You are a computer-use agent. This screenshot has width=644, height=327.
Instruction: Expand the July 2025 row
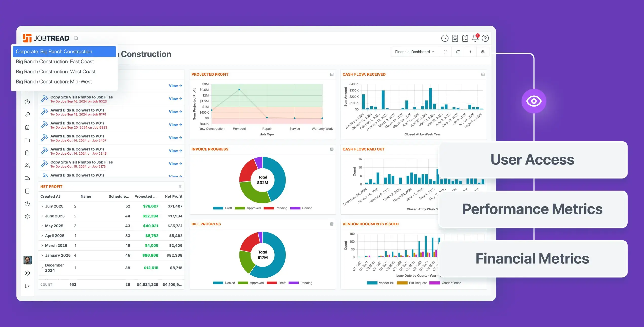click(x=42, y=206)
